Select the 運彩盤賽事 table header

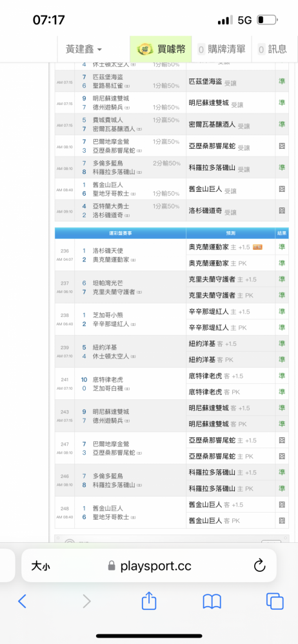pos(120,233)
